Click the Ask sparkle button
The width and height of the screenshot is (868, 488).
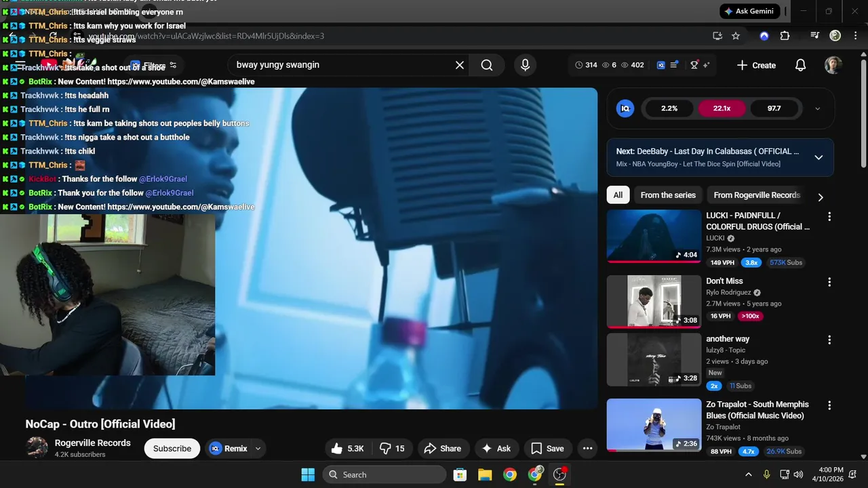pyautogui.click(x=496, y=448)
